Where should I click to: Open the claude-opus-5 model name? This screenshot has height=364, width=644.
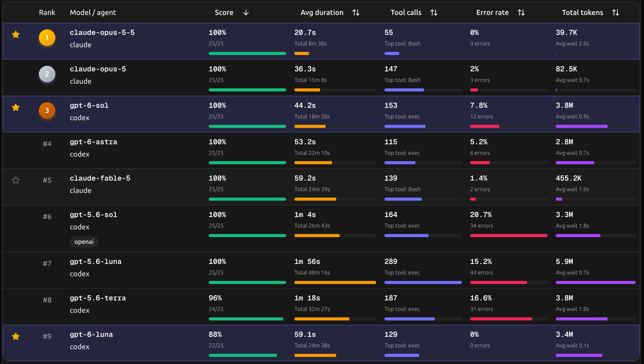[98, 69]
